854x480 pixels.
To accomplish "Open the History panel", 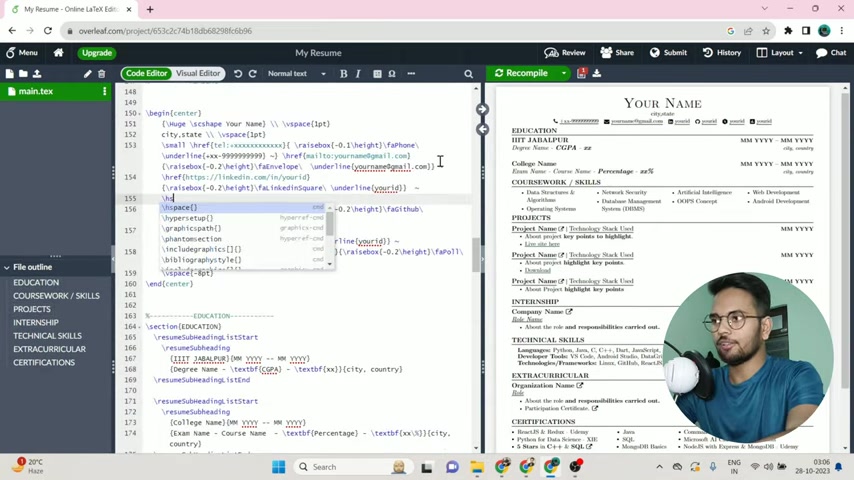I will 721,53.
